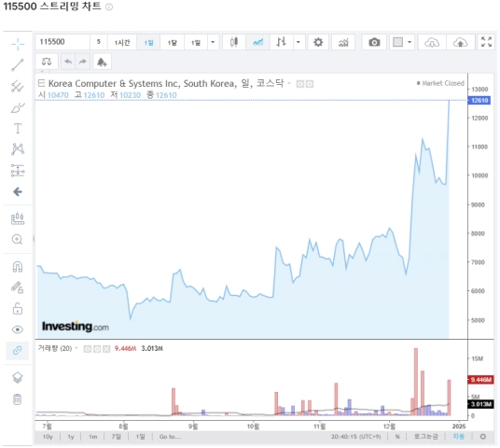Image resolution: width=500 pixels, height=448 pixels.
Task: Open the prediction and measurement tools
Action: [x=18, y=171]
